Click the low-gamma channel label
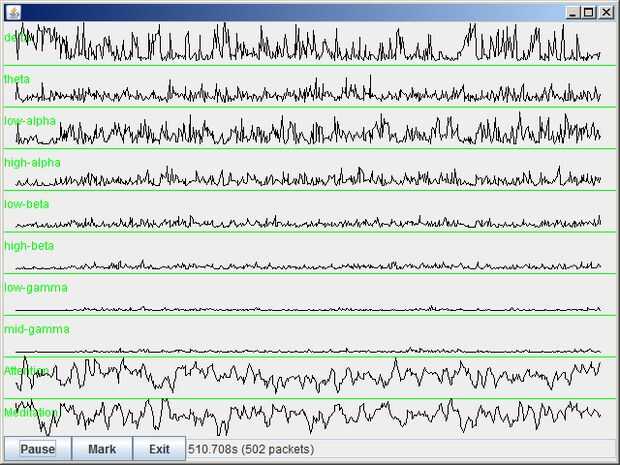The height and width of the screenshot is (465, 620). tap(36, 287)
